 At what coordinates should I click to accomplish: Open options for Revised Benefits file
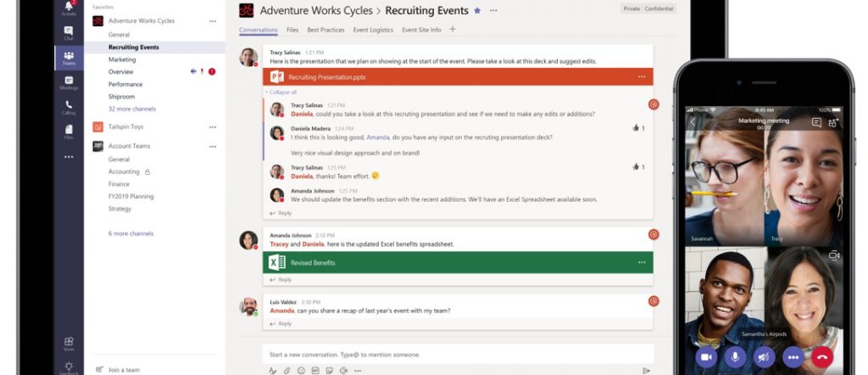[642, 262]
